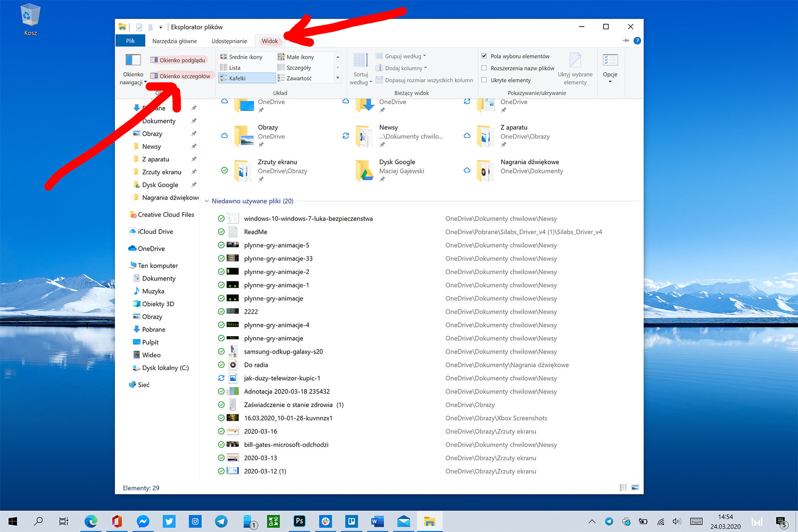
Task: Click the Windows Start button
Action: coord(13,521)
